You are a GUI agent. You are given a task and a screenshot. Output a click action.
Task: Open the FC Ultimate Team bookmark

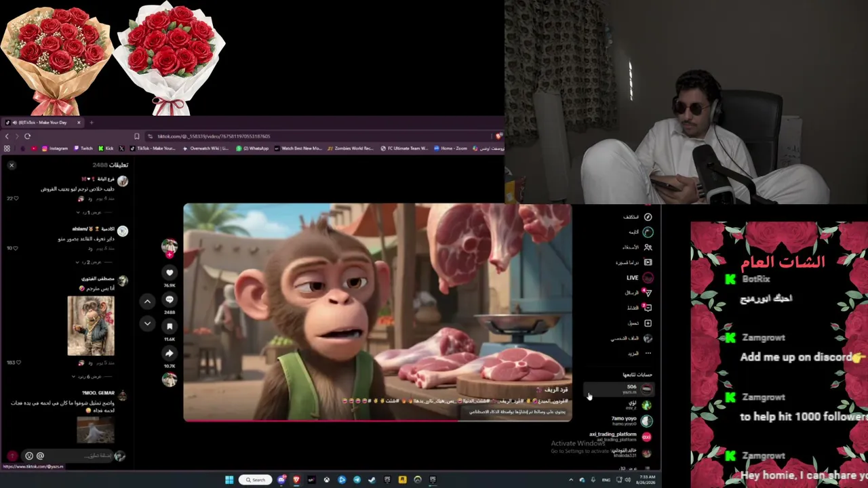point(405,148)
